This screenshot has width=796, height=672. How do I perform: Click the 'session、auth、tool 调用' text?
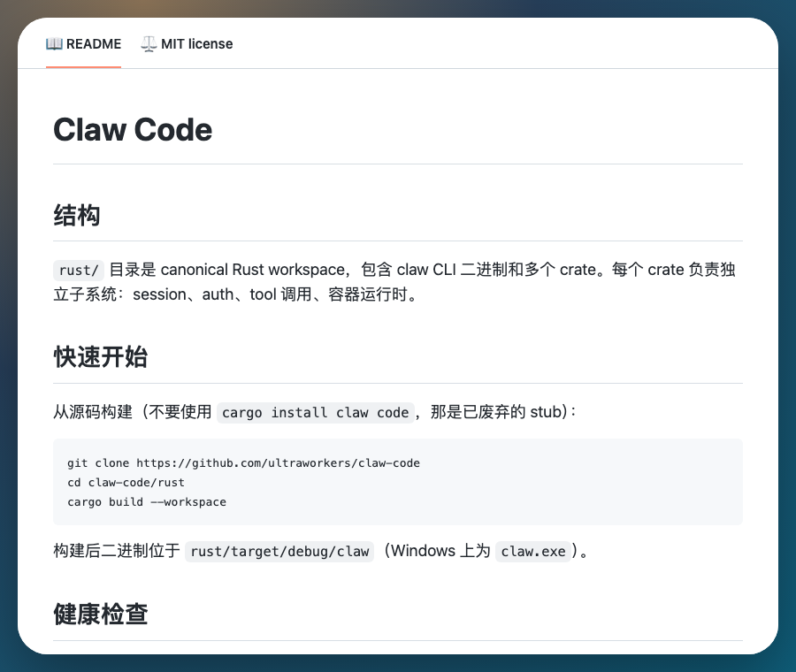[x=222, y=294]
